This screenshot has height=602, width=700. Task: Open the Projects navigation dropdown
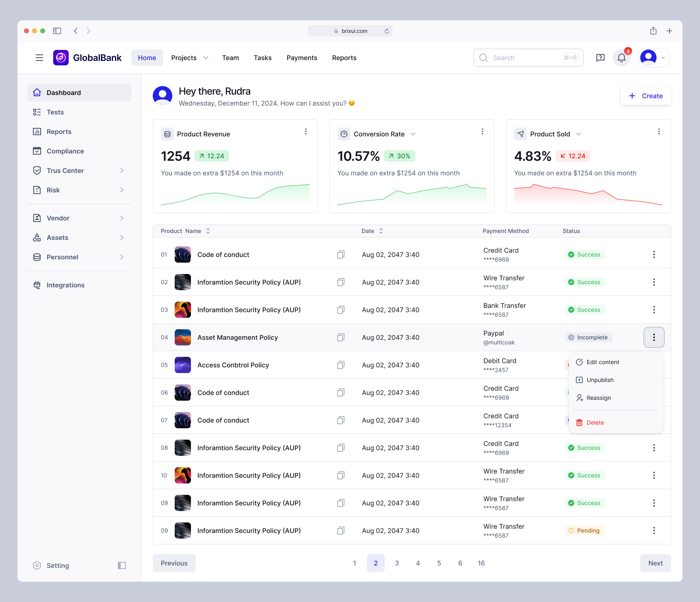coord(189,58)
